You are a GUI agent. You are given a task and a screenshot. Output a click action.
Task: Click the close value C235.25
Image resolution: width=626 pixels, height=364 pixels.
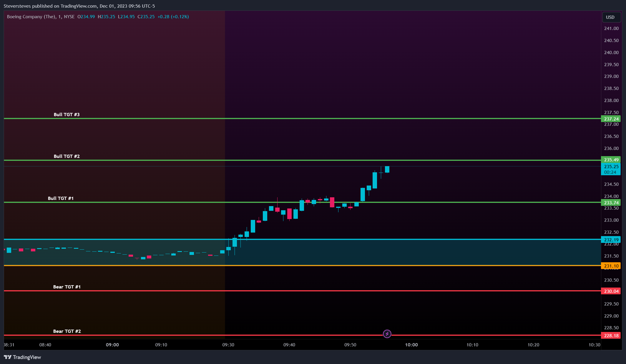(x=146, y=16)
